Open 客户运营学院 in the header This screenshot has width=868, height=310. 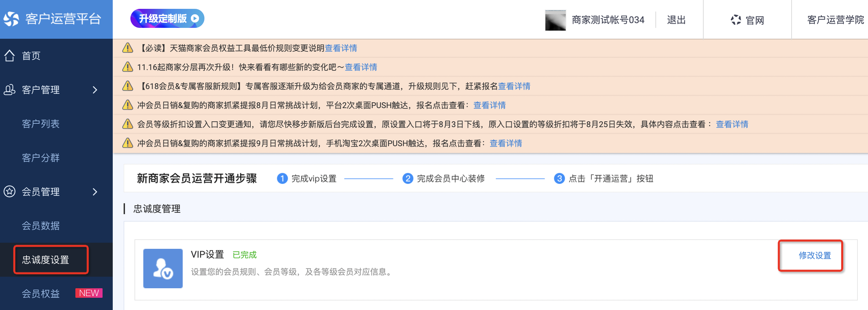[x=835, y=20]
